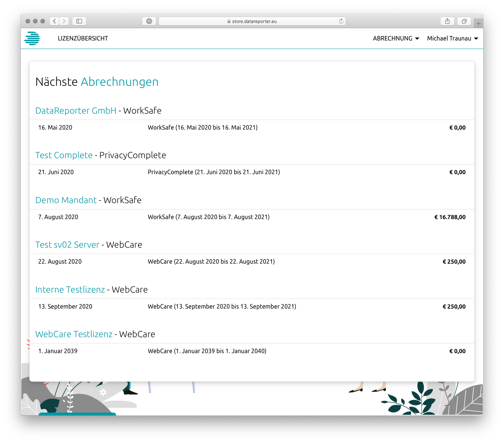This screenshot has height=443, width=504.
Task: Open the DataReporter GmbH link
Action: tap(75, 110)
